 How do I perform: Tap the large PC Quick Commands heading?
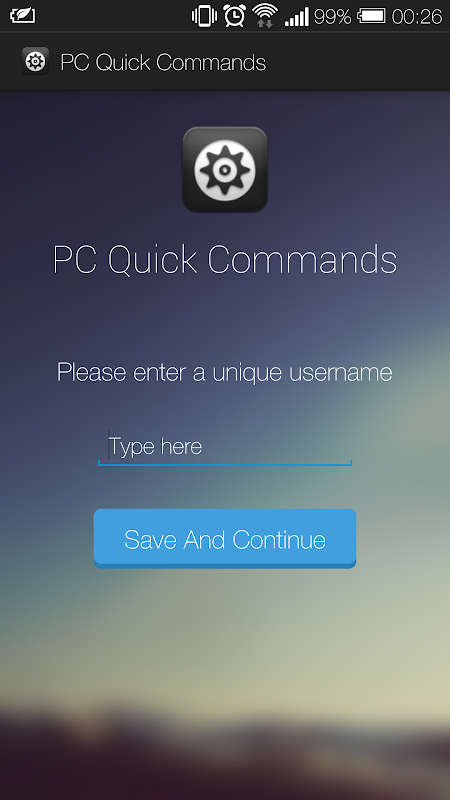225,260
